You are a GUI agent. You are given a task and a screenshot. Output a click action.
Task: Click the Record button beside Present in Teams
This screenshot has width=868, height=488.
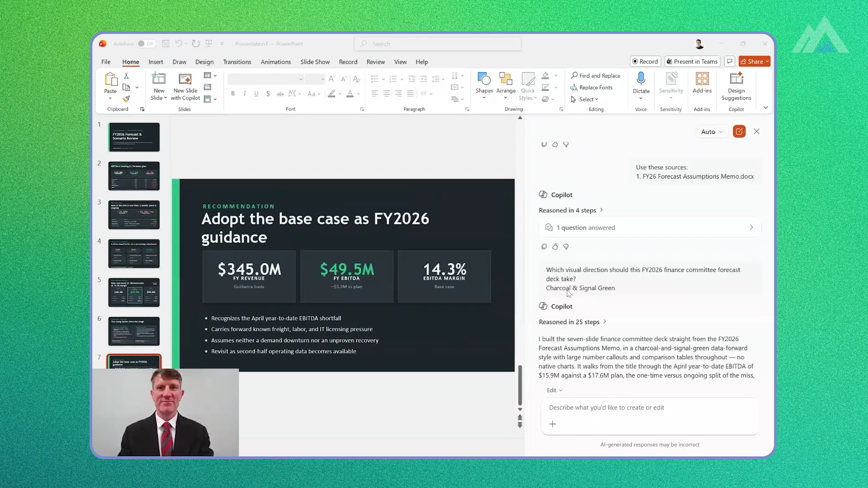[645, 61]
